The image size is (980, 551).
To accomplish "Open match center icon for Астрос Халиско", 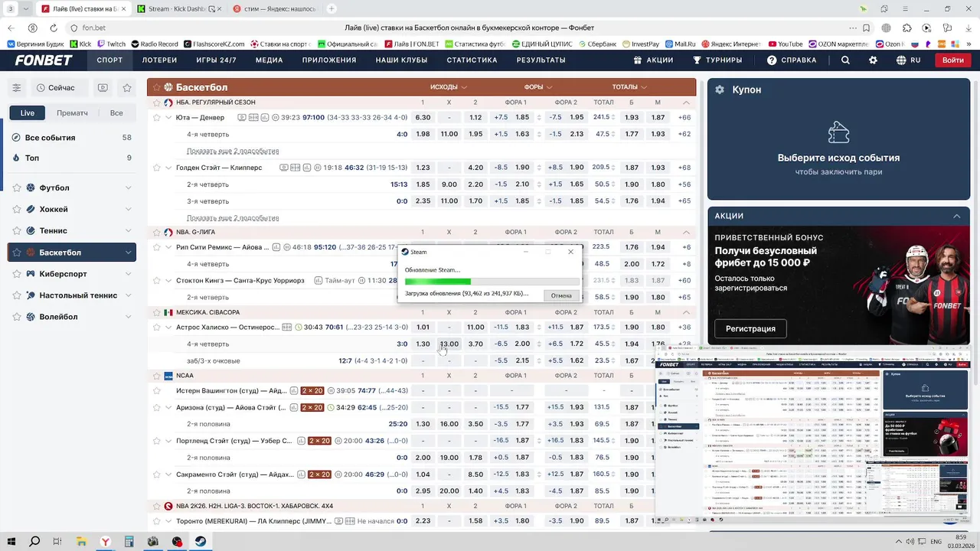I will [x=287, y=328].
